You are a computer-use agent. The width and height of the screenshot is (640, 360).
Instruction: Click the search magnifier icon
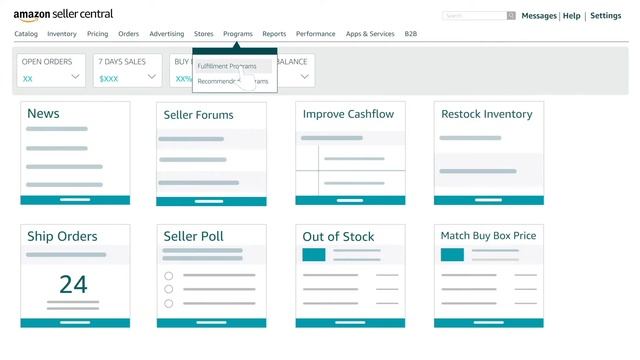(511, 16)
